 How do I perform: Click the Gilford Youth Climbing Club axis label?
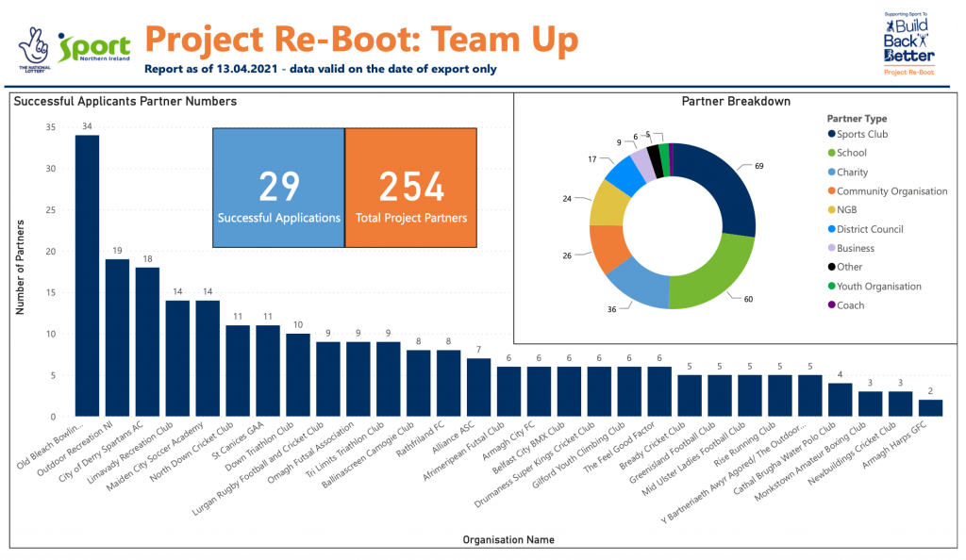coord(578,456)
